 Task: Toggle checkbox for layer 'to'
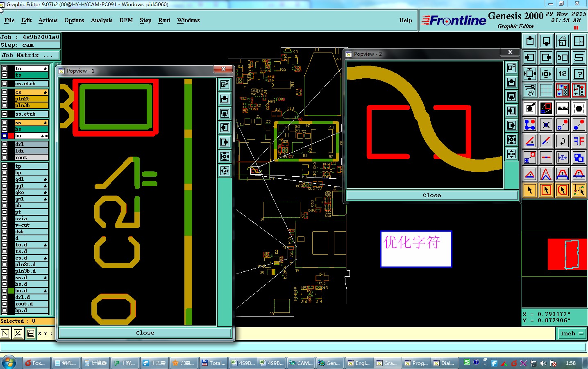click(x=5, y=68)
